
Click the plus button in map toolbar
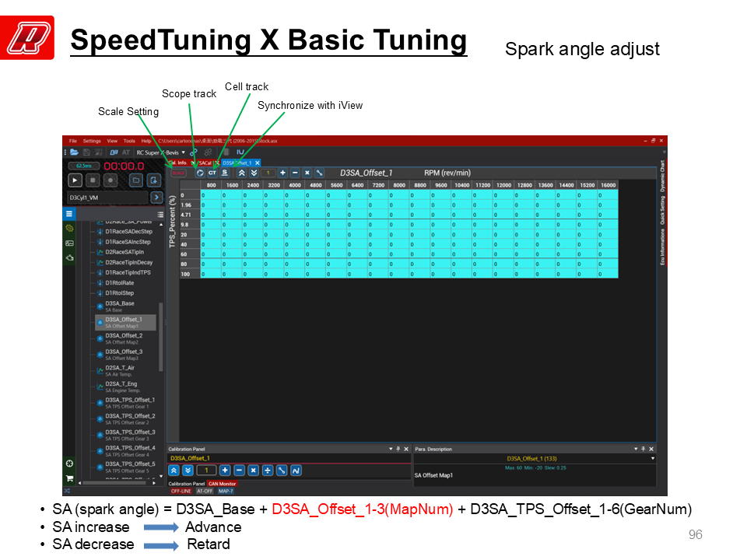tap(282, 173)
